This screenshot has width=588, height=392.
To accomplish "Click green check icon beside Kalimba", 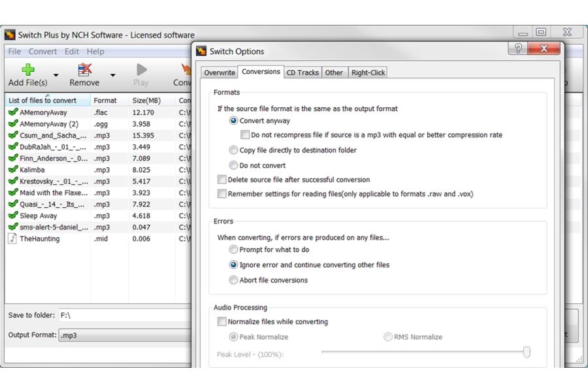I will [x=13, y=169].
